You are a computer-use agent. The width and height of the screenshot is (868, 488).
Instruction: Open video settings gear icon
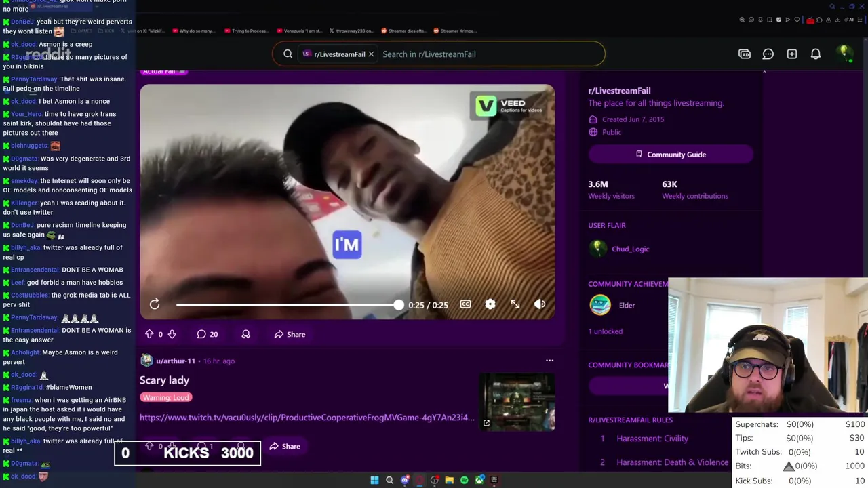[490, 305]
